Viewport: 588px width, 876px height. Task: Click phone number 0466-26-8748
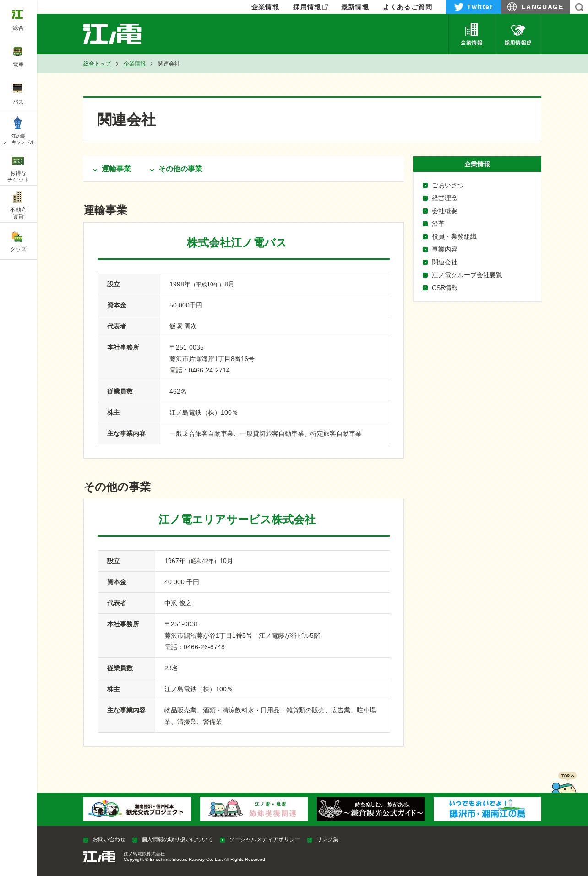point(204,647)
